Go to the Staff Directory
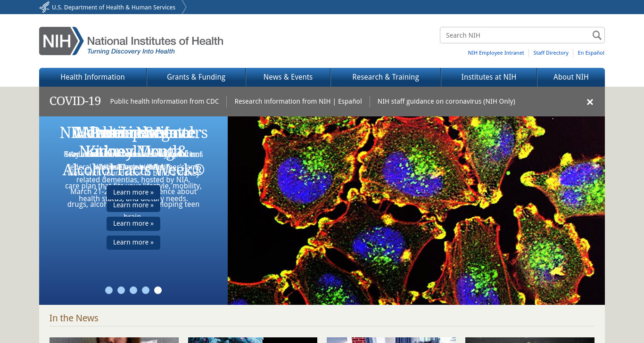Image resolution: width=644 pixels, height=343 pixels. [x=551, y=53]
